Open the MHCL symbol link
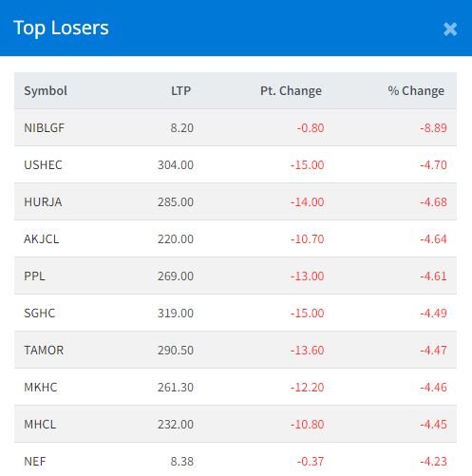 (40, 425)
